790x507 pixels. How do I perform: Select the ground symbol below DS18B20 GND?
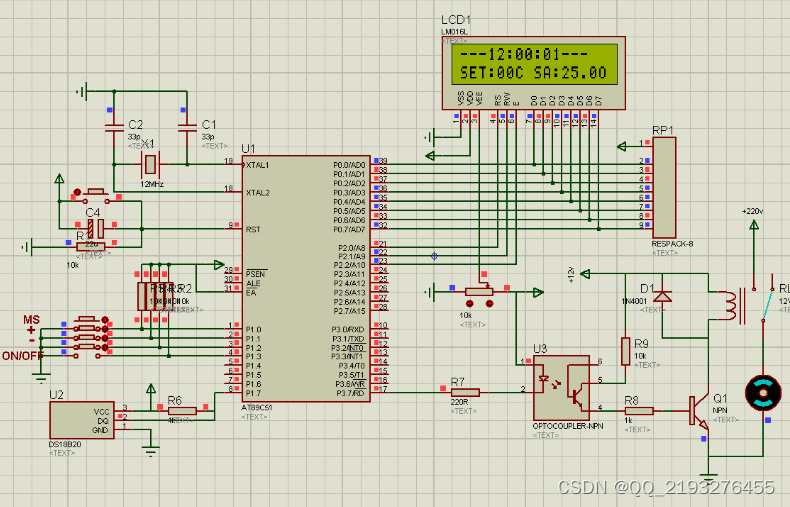[151, 449]
